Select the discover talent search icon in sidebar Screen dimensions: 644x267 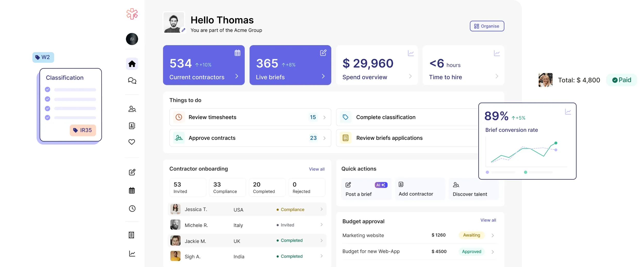click(x=132, y=109)
